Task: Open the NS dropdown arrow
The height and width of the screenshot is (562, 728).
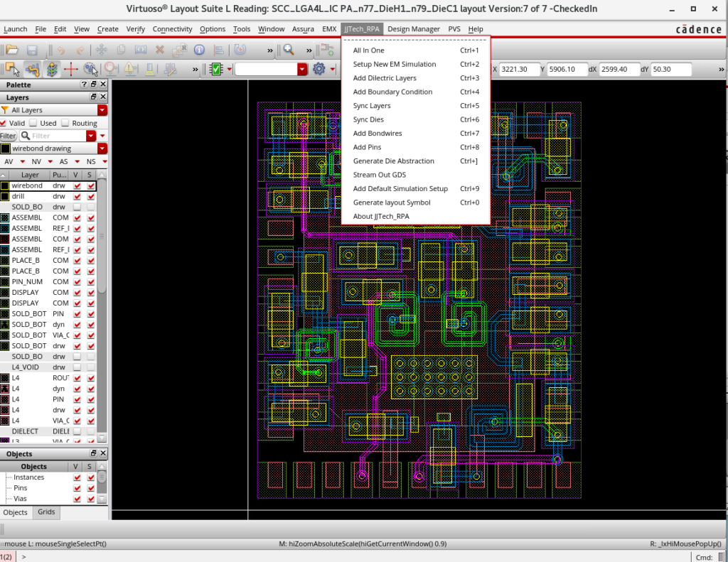Action: click(105, 161)
